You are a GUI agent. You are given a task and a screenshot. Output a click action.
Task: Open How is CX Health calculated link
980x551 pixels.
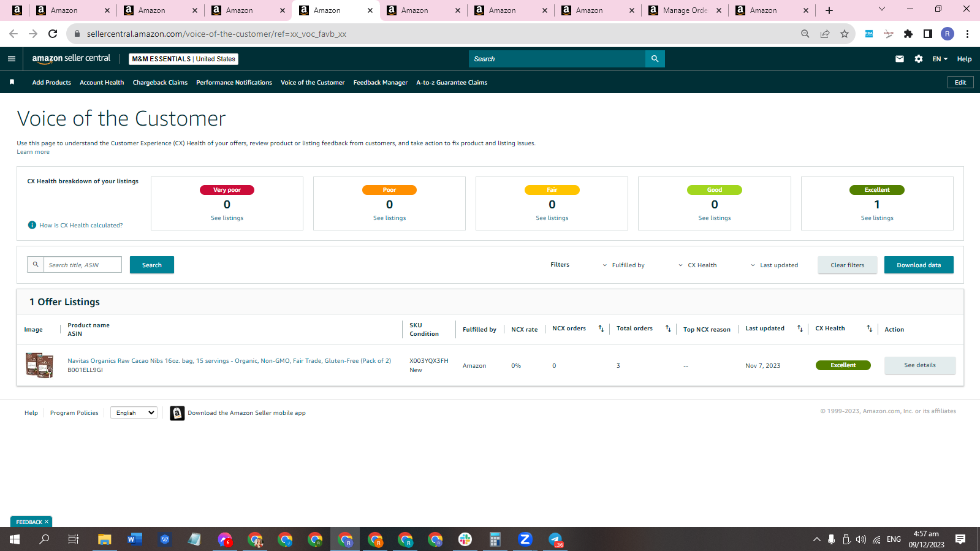pyautogui.click(x=81, y=225)
